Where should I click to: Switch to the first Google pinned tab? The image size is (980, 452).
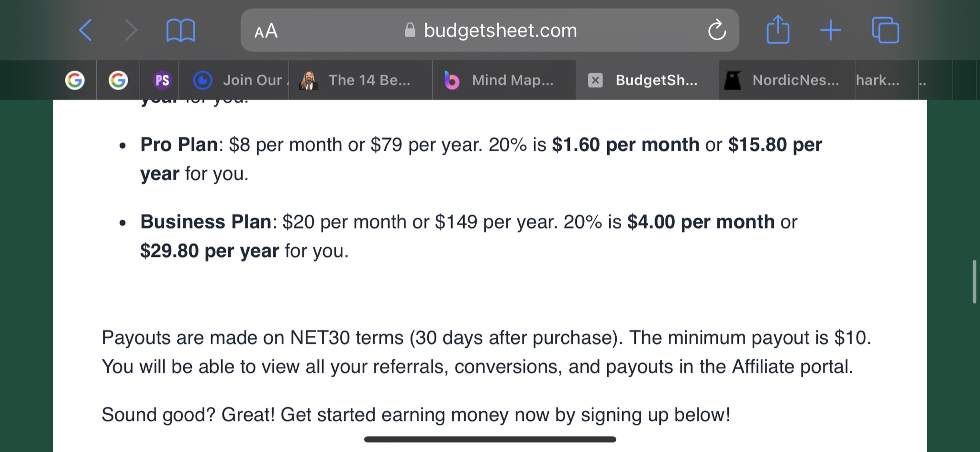coord(75,80)
